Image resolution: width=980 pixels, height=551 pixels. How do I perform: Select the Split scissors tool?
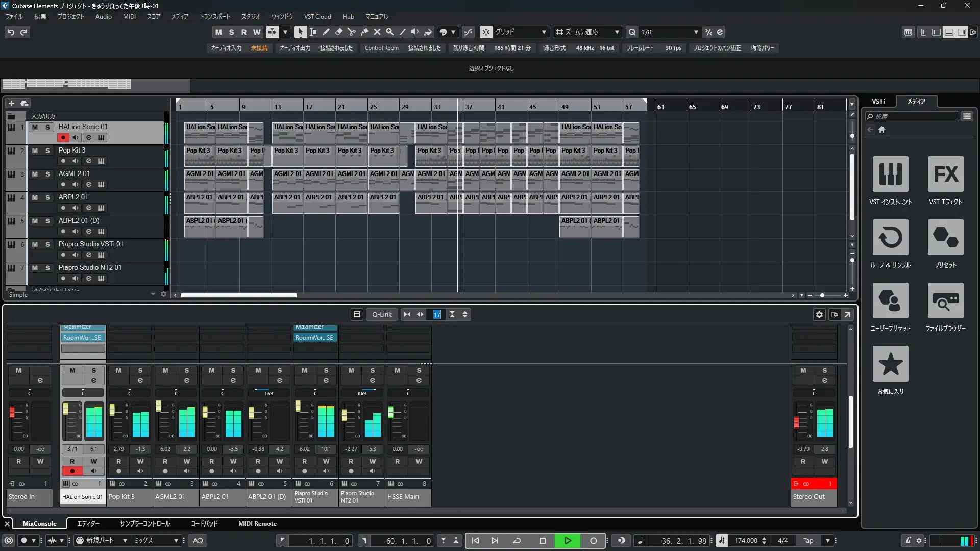[x=351, y=32]
